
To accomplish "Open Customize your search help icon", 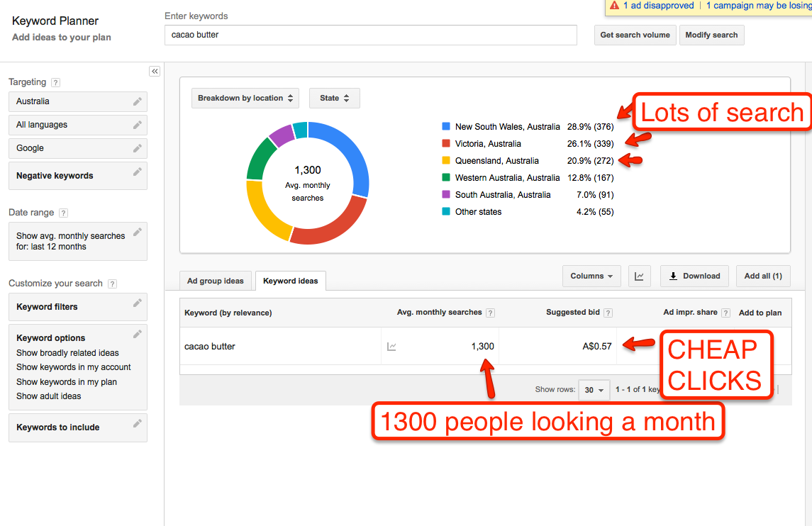I will pyautogui.click(x=112, y=284).
